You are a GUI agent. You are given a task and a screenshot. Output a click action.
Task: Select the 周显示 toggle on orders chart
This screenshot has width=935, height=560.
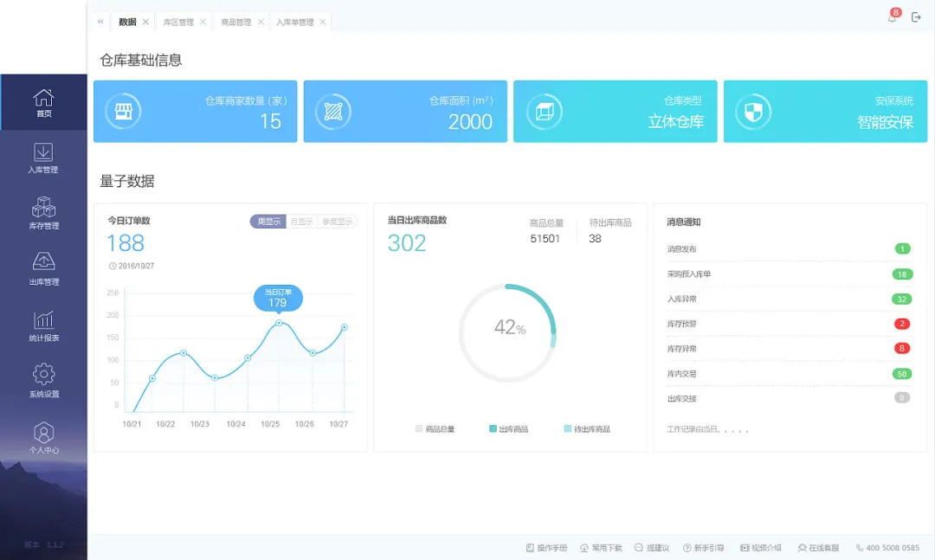pyautogui.click(x=268, y=222)
